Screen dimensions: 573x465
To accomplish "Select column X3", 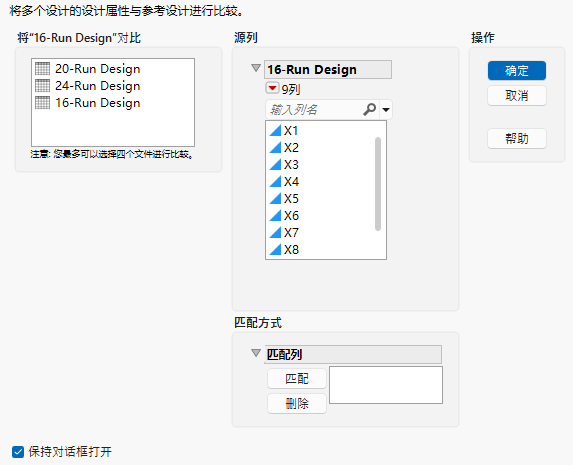I will (291, 165).
